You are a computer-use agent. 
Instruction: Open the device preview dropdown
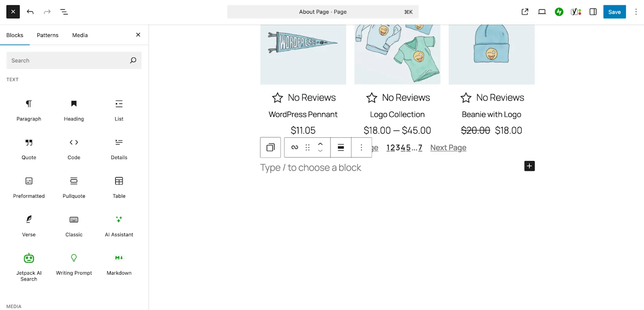pyautogui.click(x=542, y=12)
